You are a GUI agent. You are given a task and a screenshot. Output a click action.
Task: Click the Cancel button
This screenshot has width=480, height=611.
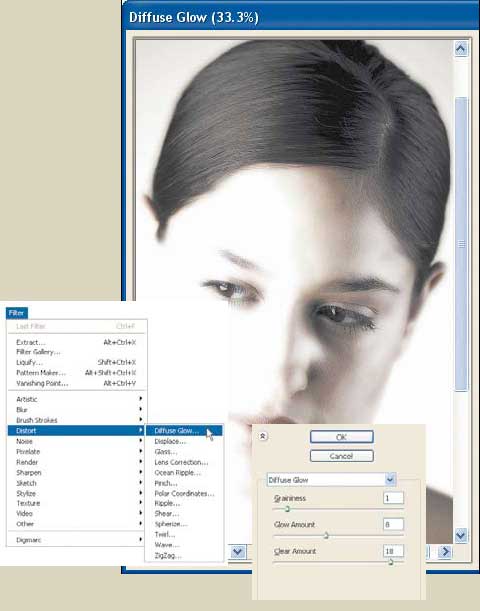(x=342, y=456)
